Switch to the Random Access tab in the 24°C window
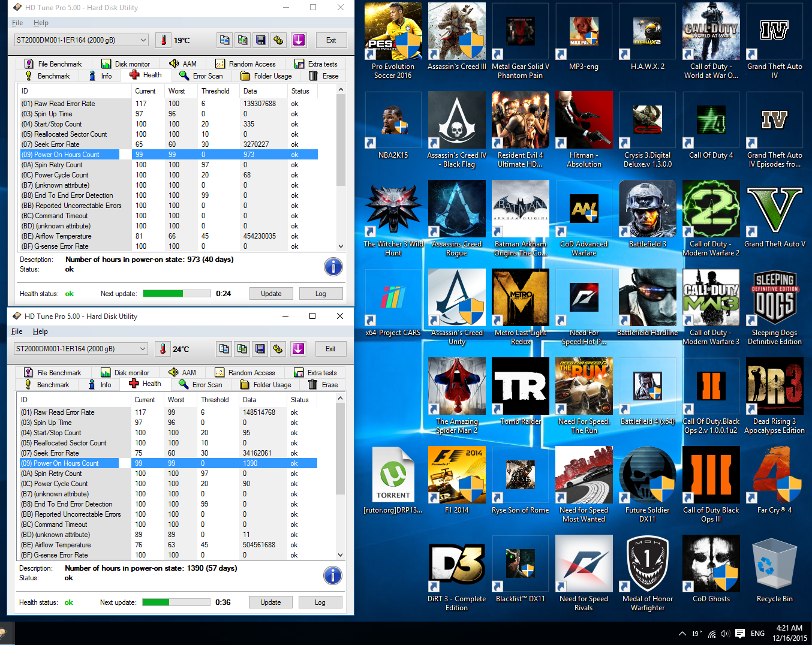Viewport: 812px width, 645px height. (x=245, y=373)
